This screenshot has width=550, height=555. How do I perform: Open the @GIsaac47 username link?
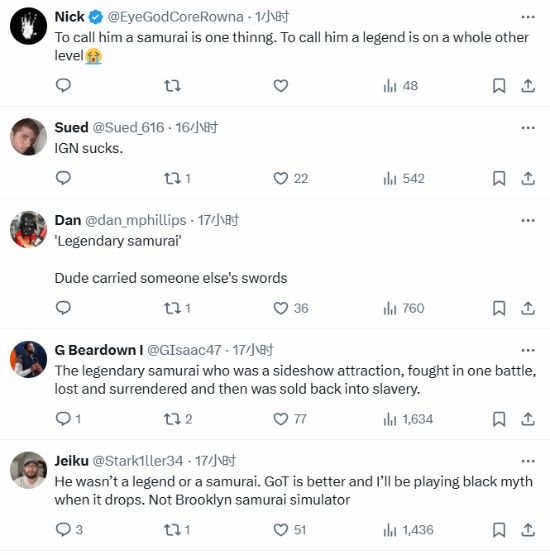tap(184, 350)
